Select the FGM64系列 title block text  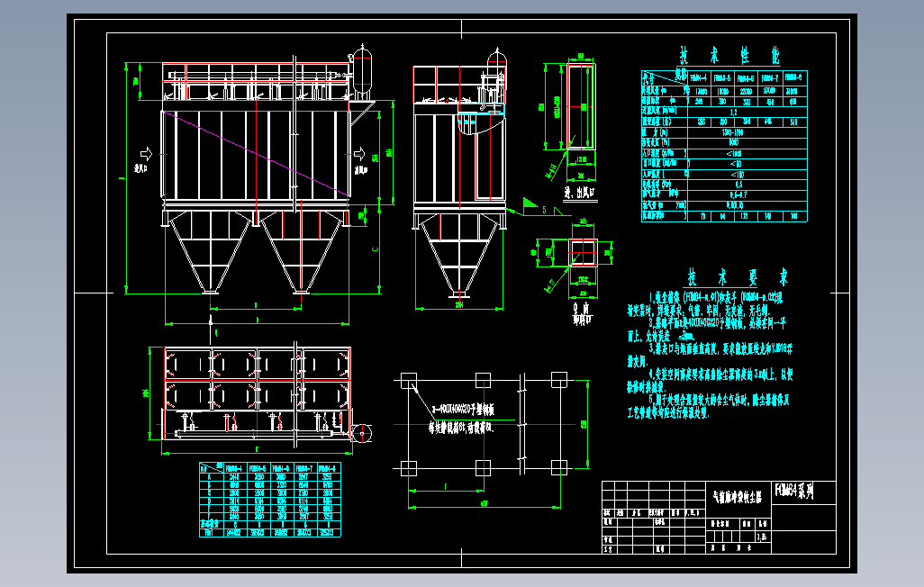(794, 491)
